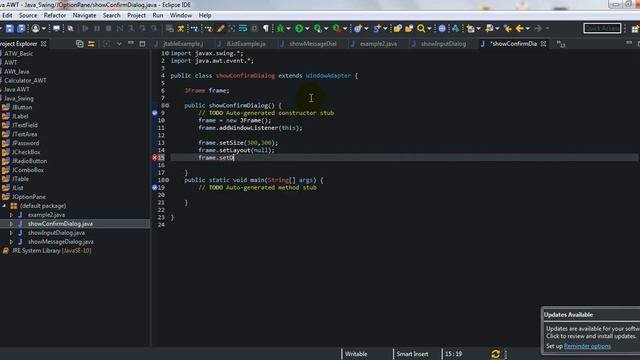Open the Navigate menu
Image resolution: width=640 pixels, height=360 pixels.
coord(84,16)
